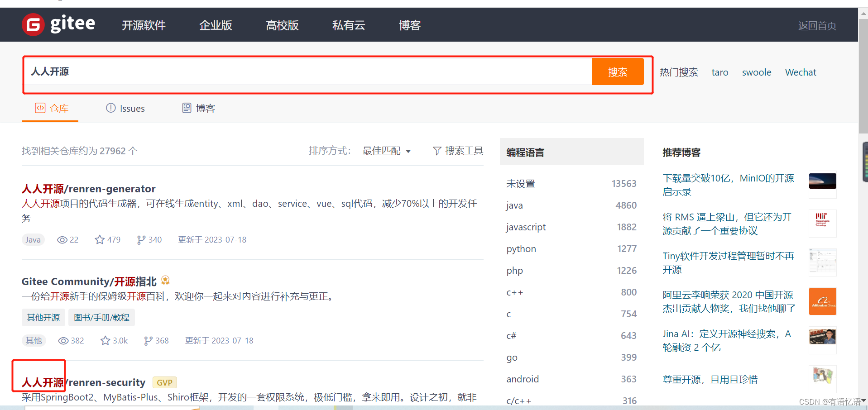This screenshot has width=868, height=410.
Task: Click the Issues tab exclamation icon
Action: click(111, 108)
